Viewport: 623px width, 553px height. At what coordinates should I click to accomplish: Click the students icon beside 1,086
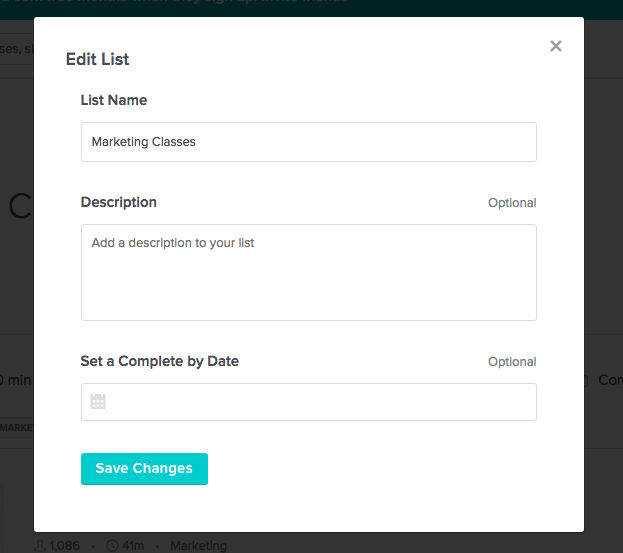[x=40, y=546]
